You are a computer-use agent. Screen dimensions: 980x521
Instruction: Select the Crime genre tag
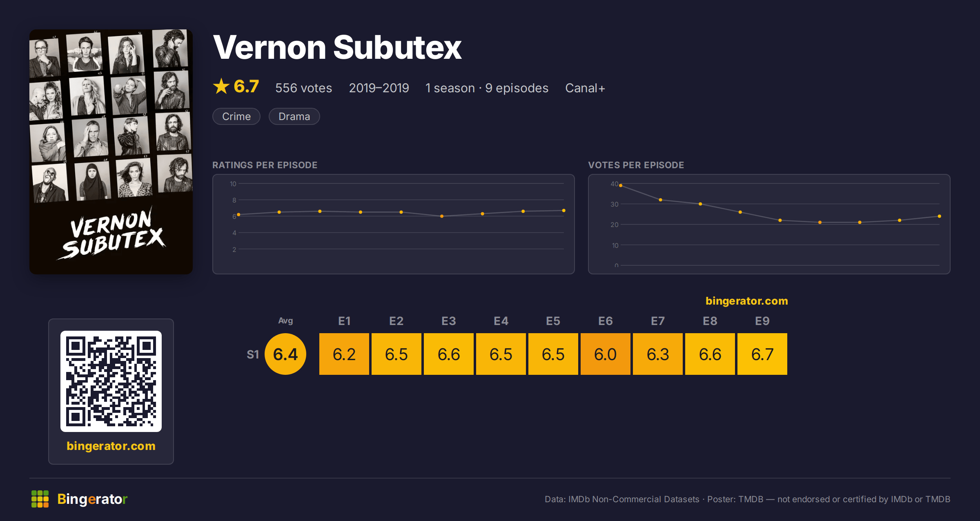[x=236, y=116]
